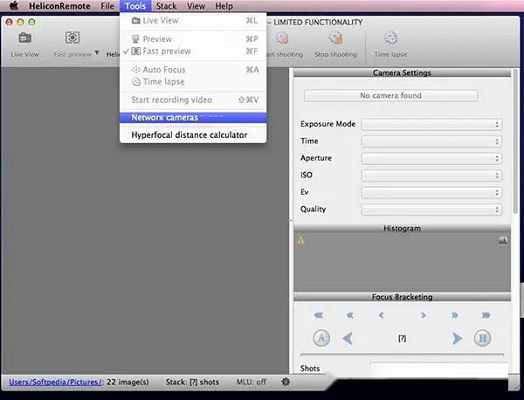Click the Stop shooting toolbar icon
The height and width of the screenshot is (400, 524).
point(335,38)
